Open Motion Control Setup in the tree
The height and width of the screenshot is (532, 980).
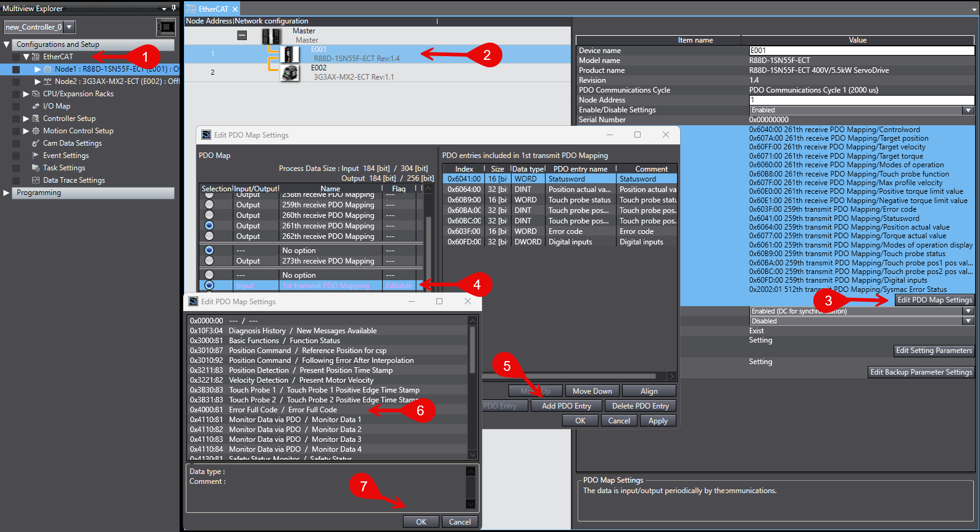78,131
